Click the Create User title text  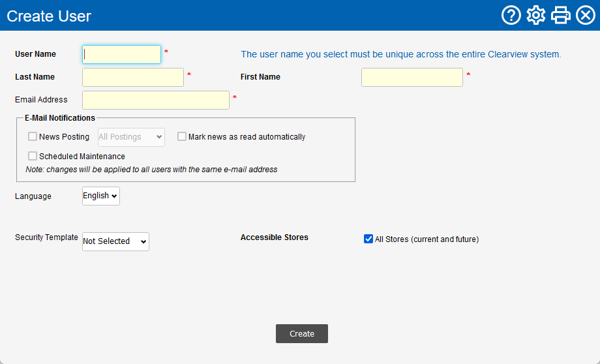click(49, 16)
